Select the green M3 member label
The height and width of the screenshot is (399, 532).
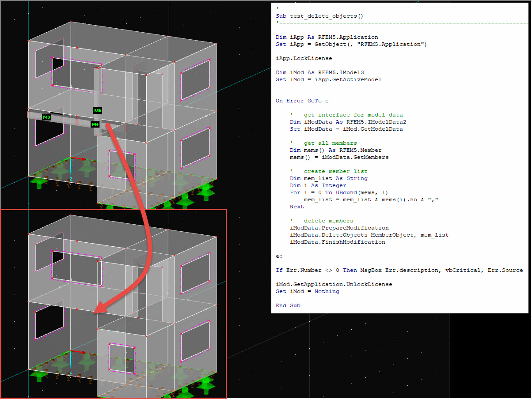[x=46, y=117]
